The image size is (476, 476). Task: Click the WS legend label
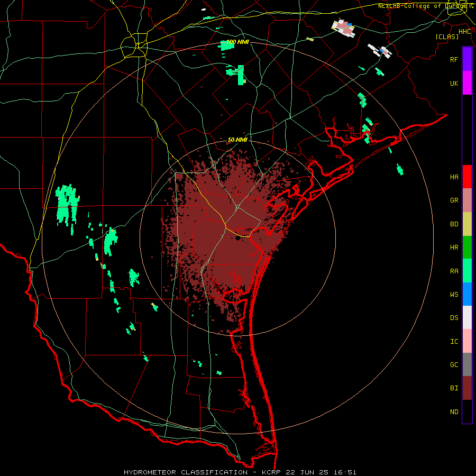(x=454, y=294)
